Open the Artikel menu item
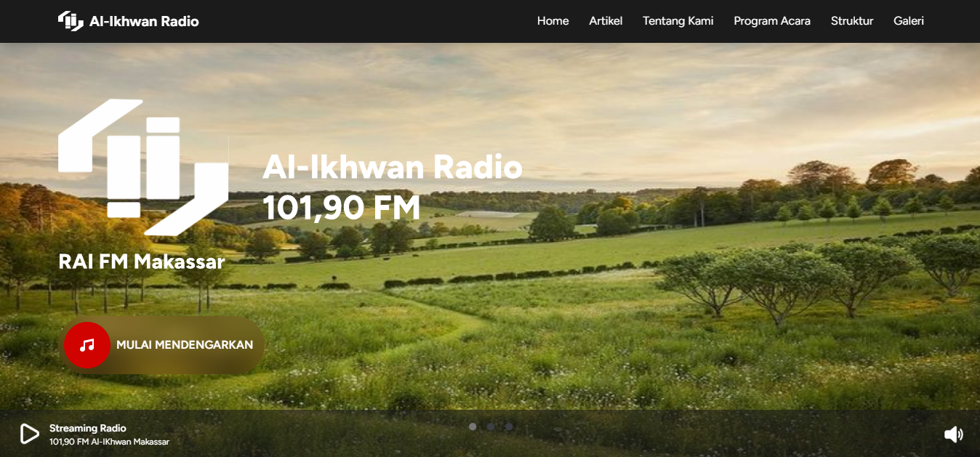 coord(606,21)
